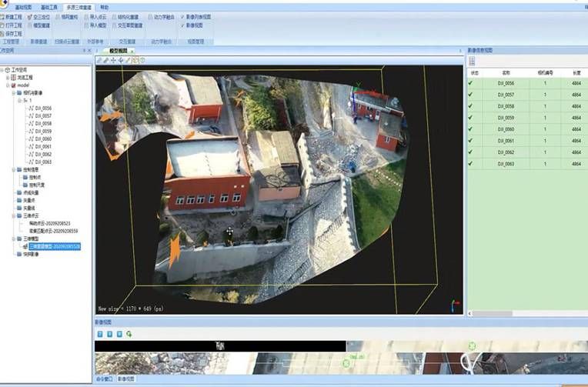Choose 导入模型 import model

click(x=95, y=25)
